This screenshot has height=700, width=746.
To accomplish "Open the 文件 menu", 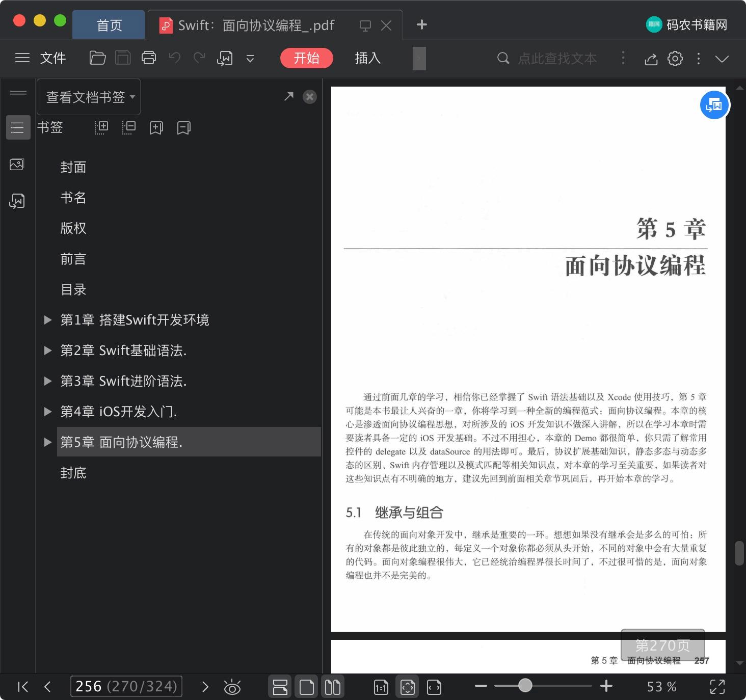I will 53,58.
